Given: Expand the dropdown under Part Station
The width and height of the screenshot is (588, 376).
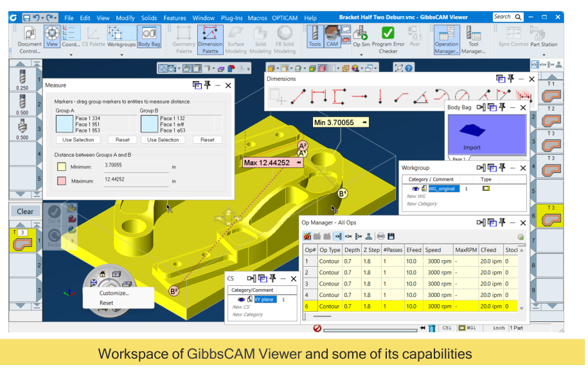Looking at the screenshot, I should point(544,55).
